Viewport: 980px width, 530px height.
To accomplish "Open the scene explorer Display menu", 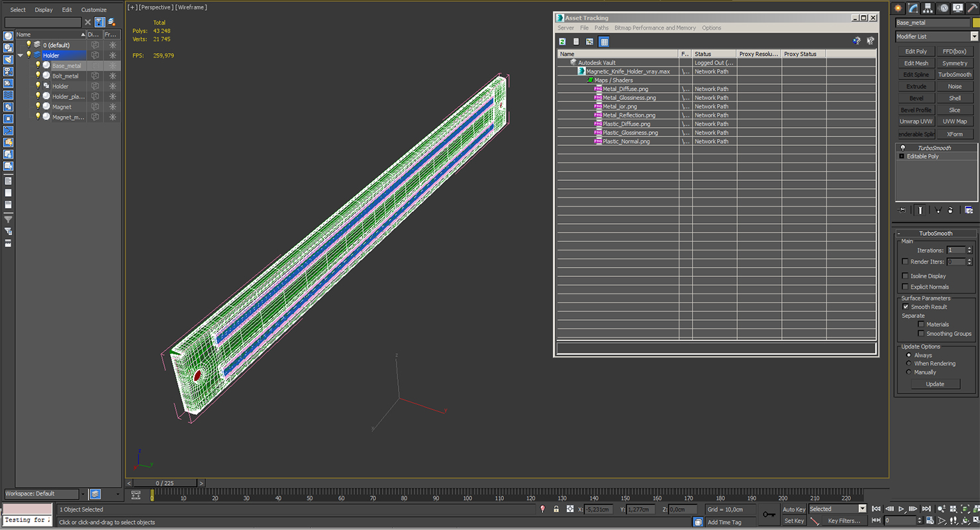I will (x=44, y=10).
